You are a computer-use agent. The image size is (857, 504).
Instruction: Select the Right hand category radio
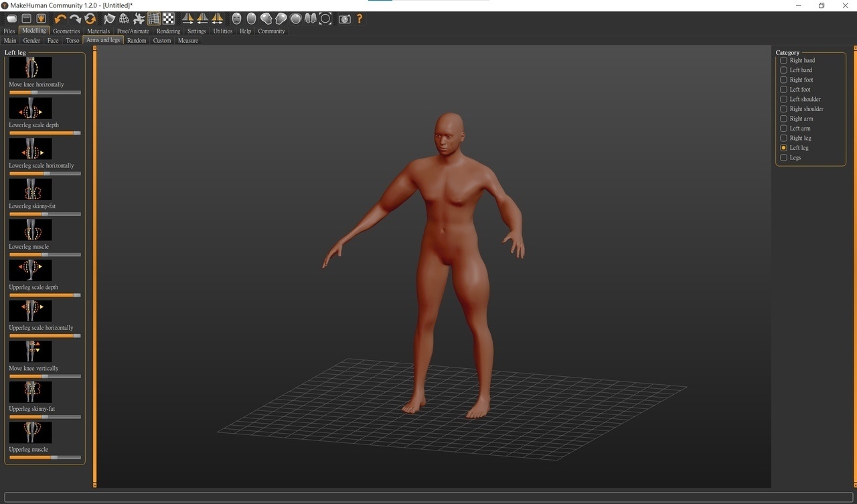[783, 60]
